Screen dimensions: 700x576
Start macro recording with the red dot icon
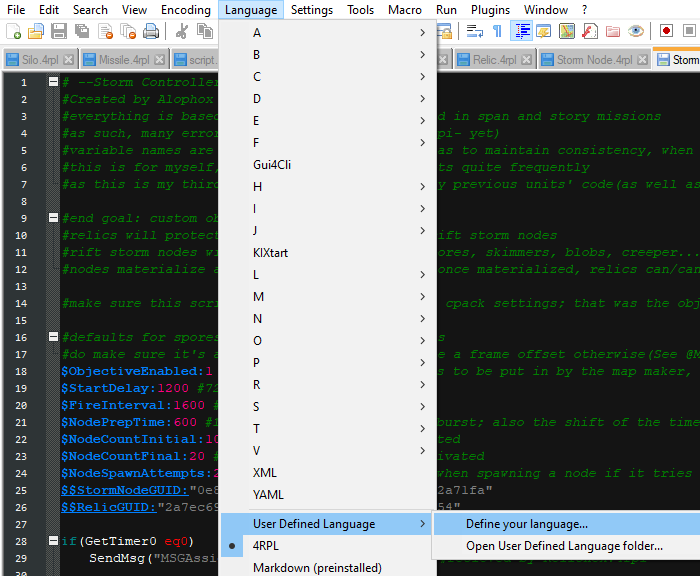pyautogui.click(x=665, y=32)
